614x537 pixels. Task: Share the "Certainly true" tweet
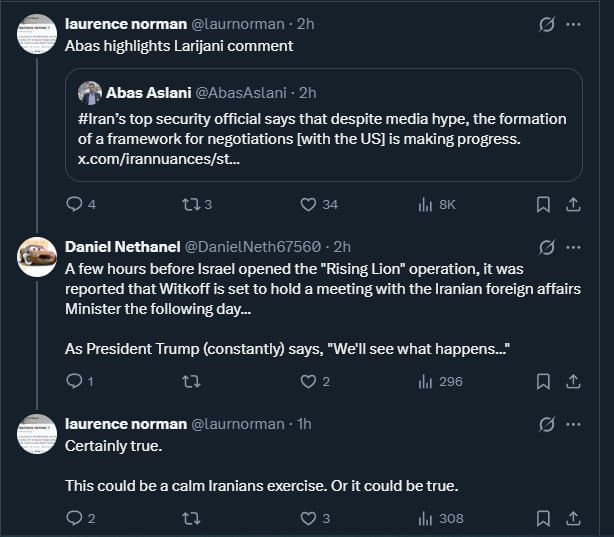pos(574,518)
